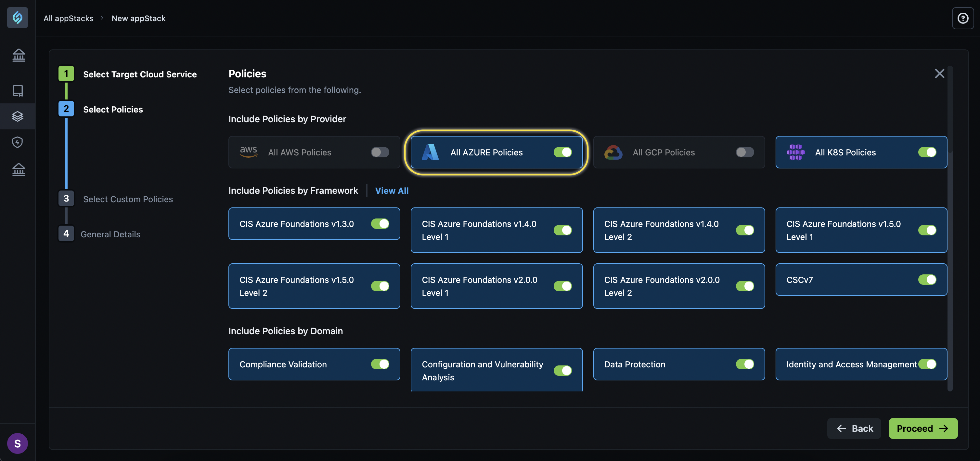Turn off the All K8S Policies toggle
Screen dimensions: 980x461
click(x=927, y=152)
